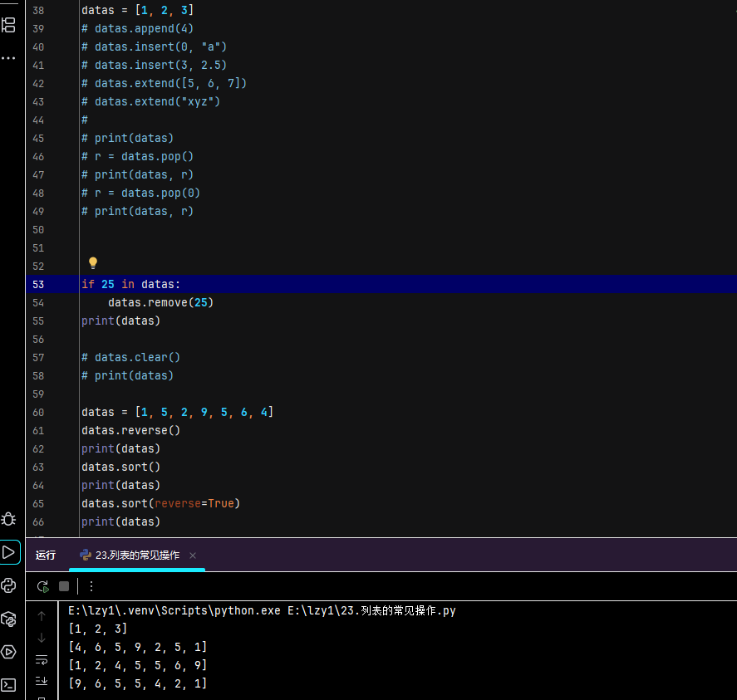
Task: Click the '# datas.extend([5, 6, 7])' comment
Action: point(164,83)
